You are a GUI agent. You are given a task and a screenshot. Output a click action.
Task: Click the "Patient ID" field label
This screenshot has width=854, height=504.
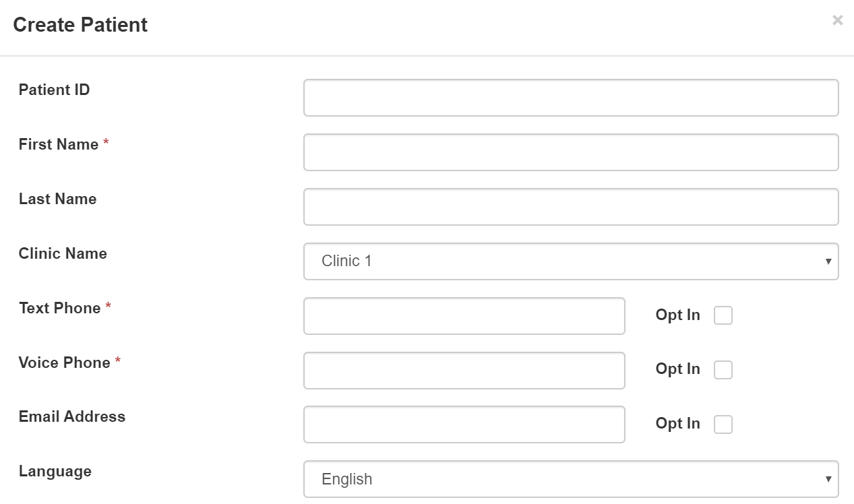(x=54, y=90)
